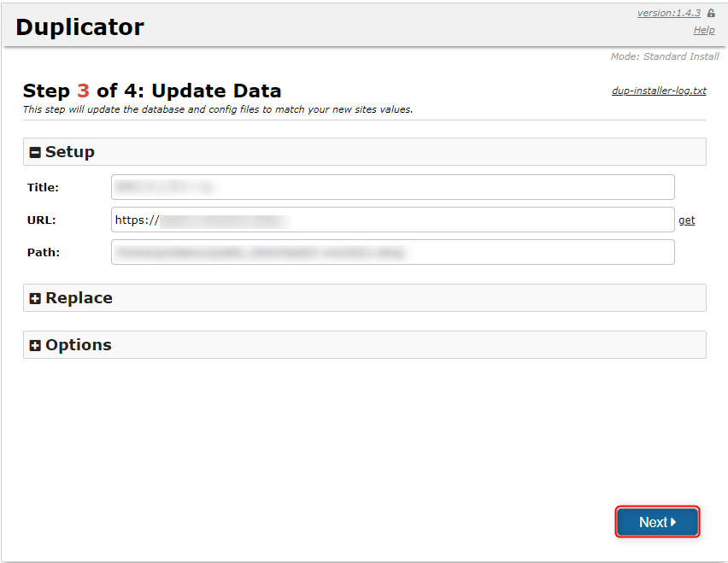This screenshot has height=563, width=728.
Task: Click the Mode: Standard Install text
Action: (x=665, y=56)
